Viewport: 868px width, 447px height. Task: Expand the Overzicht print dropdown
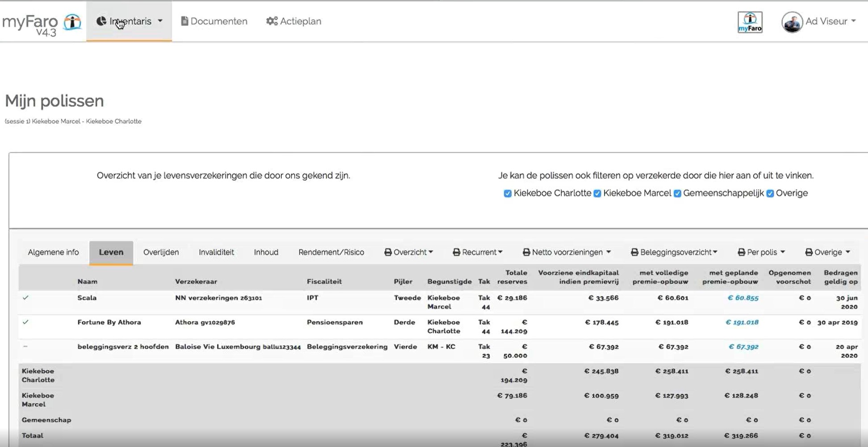point(430,252)
